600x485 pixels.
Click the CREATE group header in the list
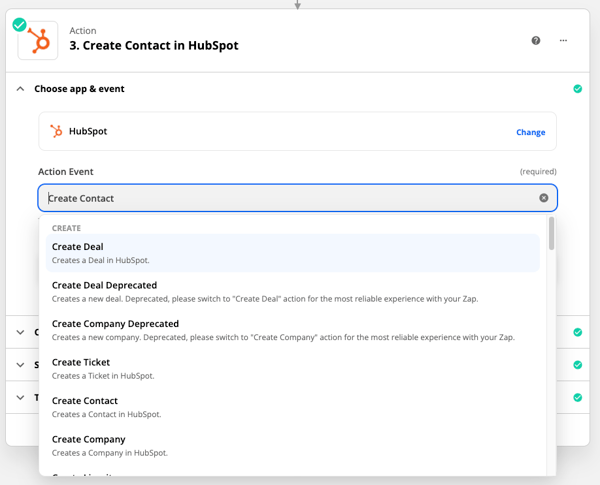click(x=66, y=228)
